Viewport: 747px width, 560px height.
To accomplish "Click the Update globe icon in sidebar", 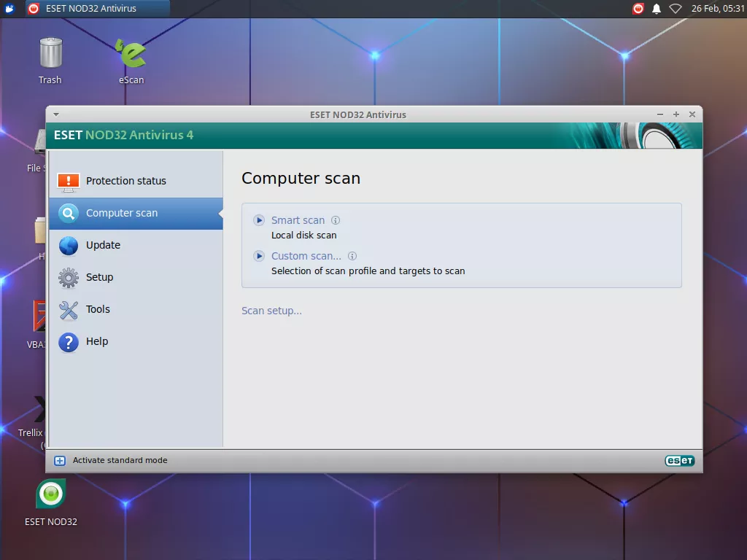I will click(69, 246).
